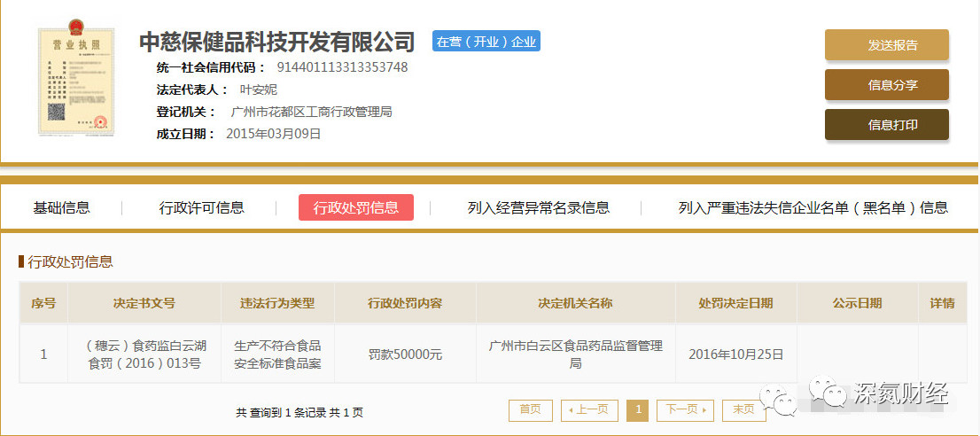The height and width of the screenshot is (436, 980).
Task: Click the 行政处罚信息 section heading
Action: coord(70,261)
